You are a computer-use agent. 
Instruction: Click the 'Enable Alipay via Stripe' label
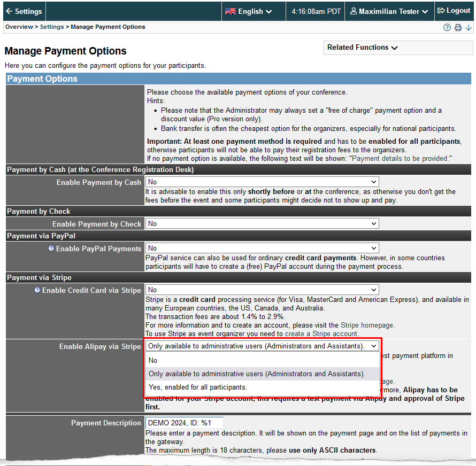(x=100, y=346)
